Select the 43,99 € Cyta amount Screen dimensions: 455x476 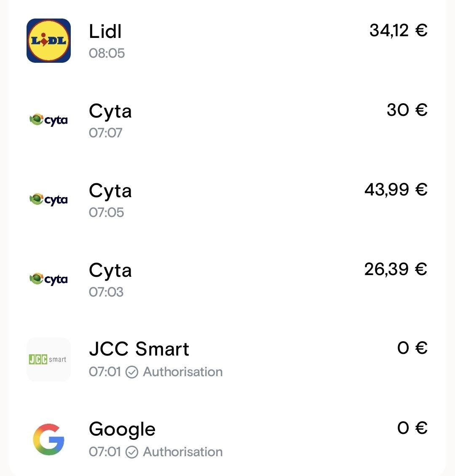[x=396, y=190]
